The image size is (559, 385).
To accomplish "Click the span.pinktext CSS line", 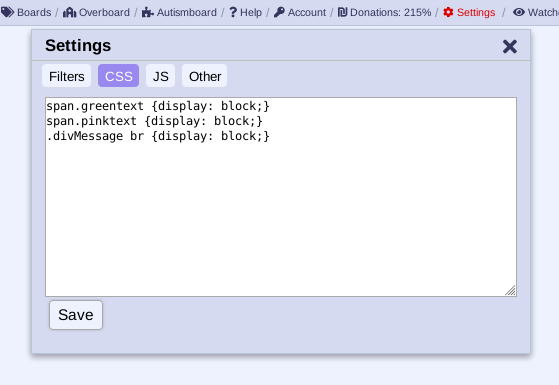I will [x=154, y=121].
